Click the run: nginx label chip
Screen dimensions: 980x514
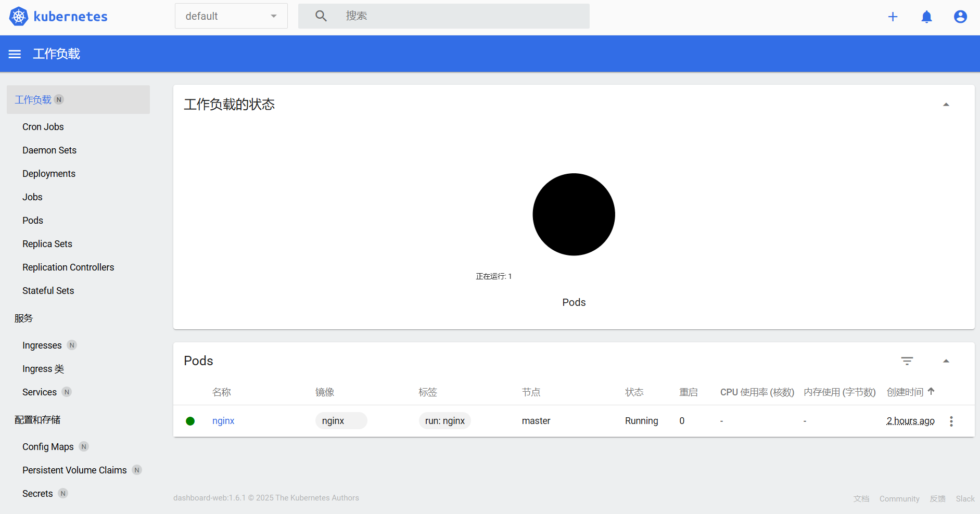click(x=444, y=421)
